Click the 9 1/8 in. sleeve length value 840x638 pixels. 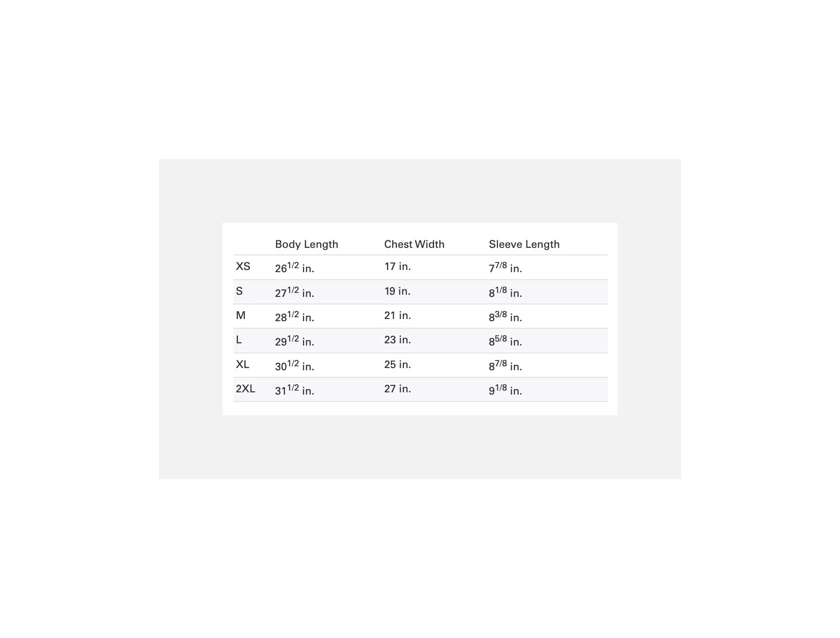pos(505,390)
